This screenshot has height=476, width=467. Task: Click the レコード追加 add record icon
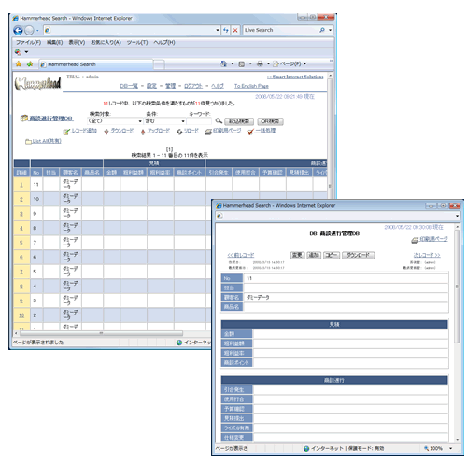(x=66, y=132)
